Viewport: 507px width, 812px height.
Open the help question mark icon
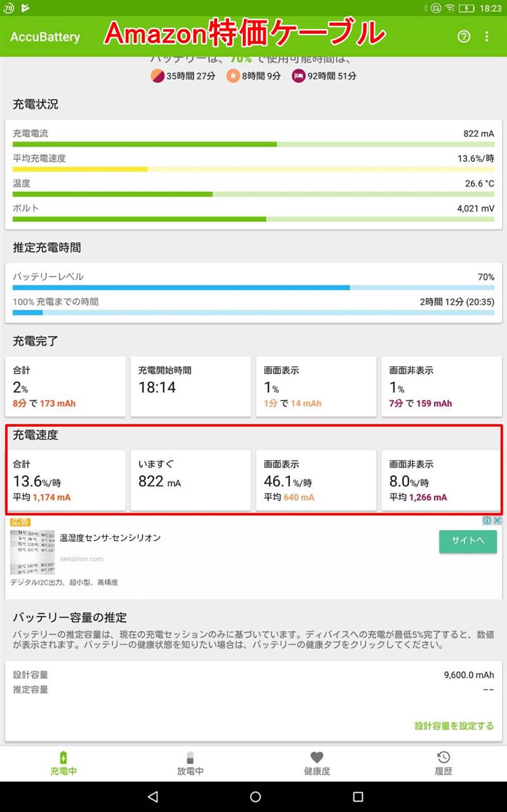[464, 37]
